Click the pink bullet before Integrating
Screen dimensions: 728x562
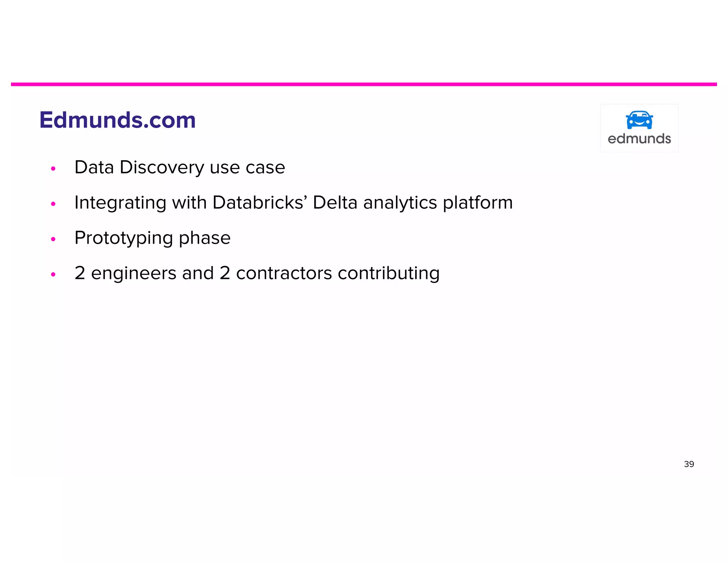(53, 204)
